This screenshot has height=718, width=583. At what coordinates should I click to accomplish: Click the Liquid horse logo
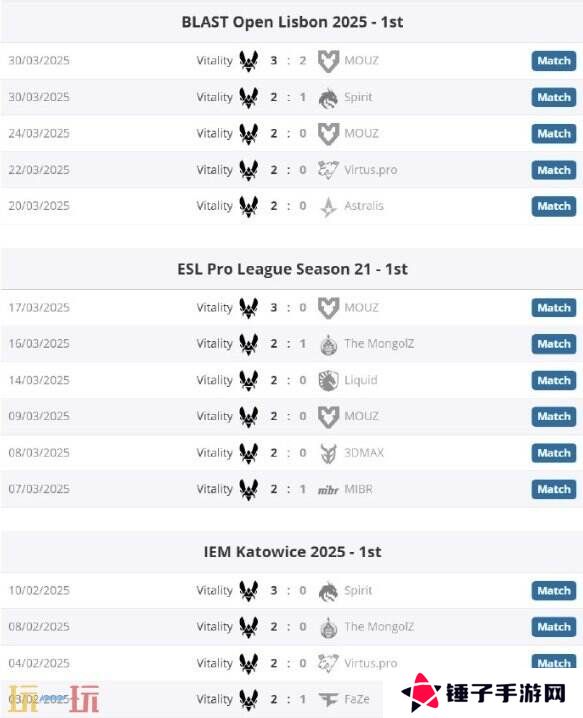pyautogui.click(x=328, y=381)
